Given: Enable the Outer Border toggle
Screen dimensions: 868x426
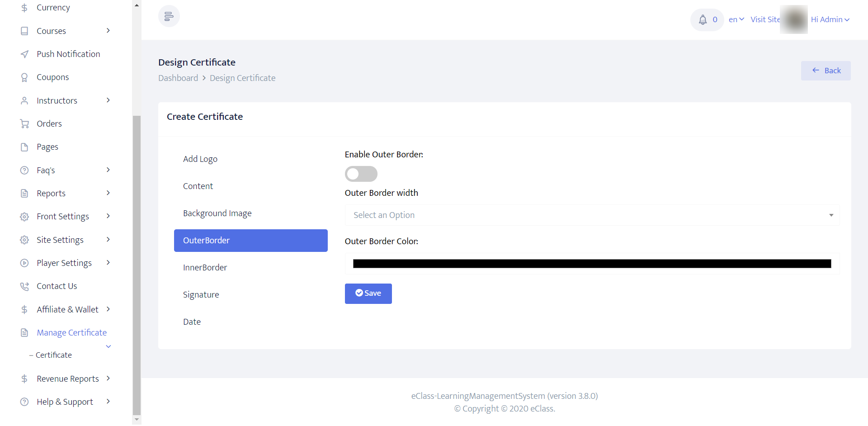Looking at the screenshot, I should point(361,174).
